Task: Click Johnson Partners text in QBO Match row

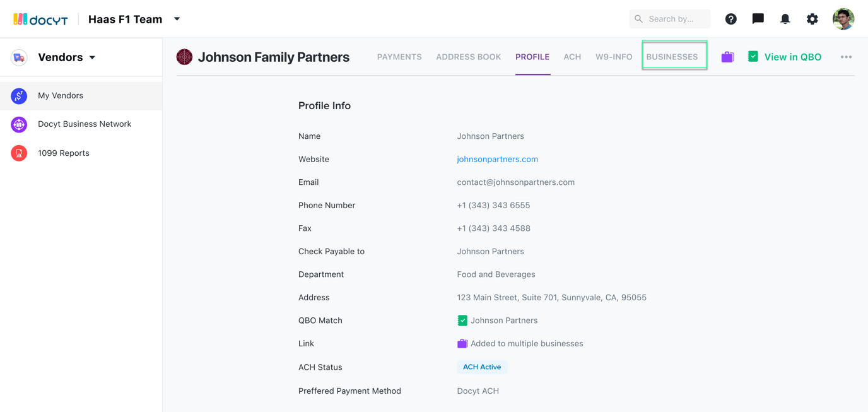Action: click(x=504, y=321)
